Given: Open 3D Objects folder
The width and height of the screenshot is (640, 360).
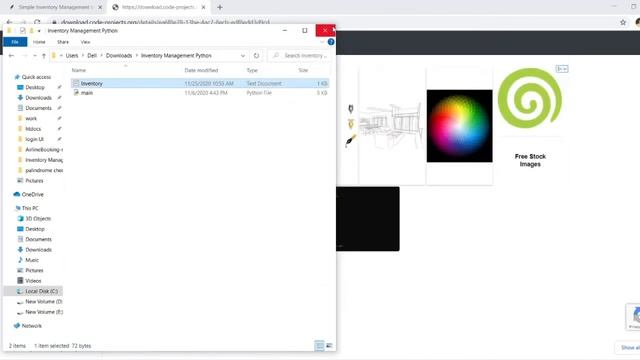Looking at the screenshot, I should point(38,219).
